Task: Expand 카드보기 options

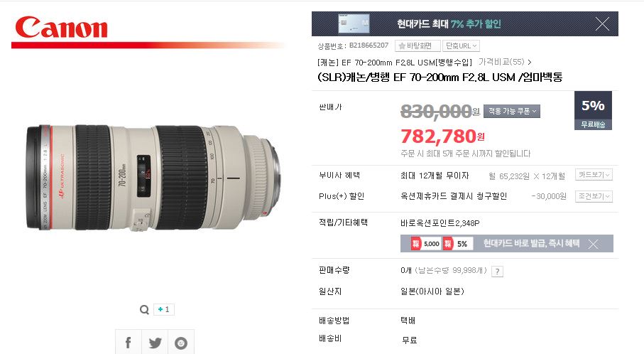Action: coord(594,175)
